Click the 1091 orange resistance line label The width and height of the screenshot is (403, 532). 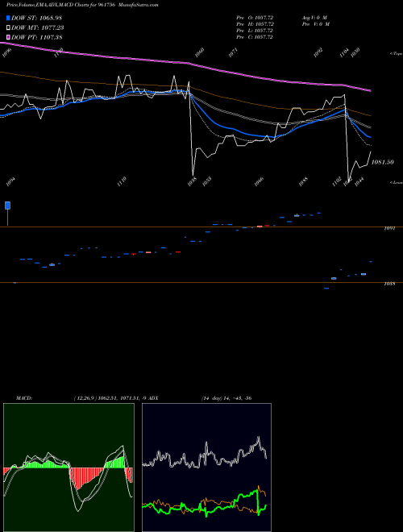pos(389,229)
